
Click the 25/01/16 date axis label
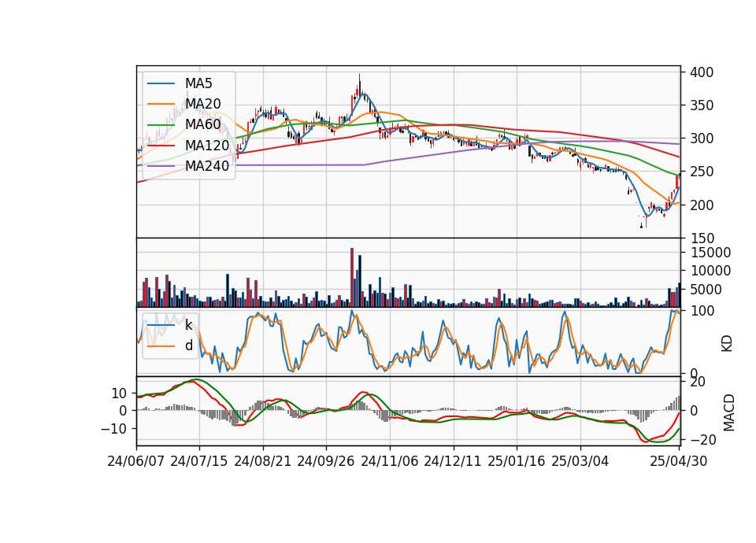[517, 461]
